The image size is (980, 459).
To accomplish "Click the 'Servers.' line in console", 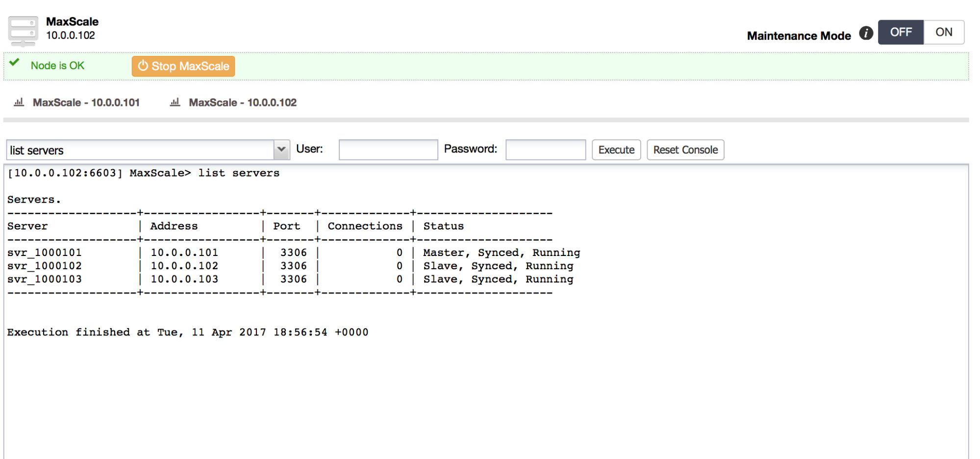I will pos(34,200).
